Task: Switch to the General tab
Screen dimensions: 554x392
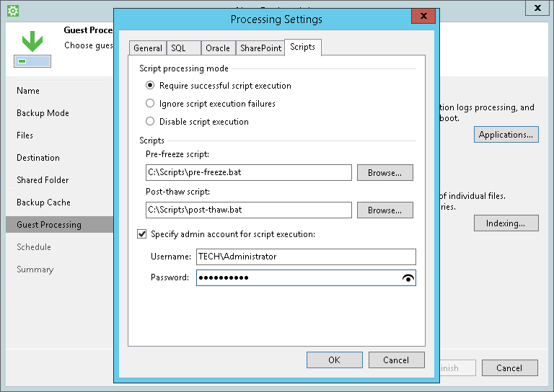Action: coord(148,48)
